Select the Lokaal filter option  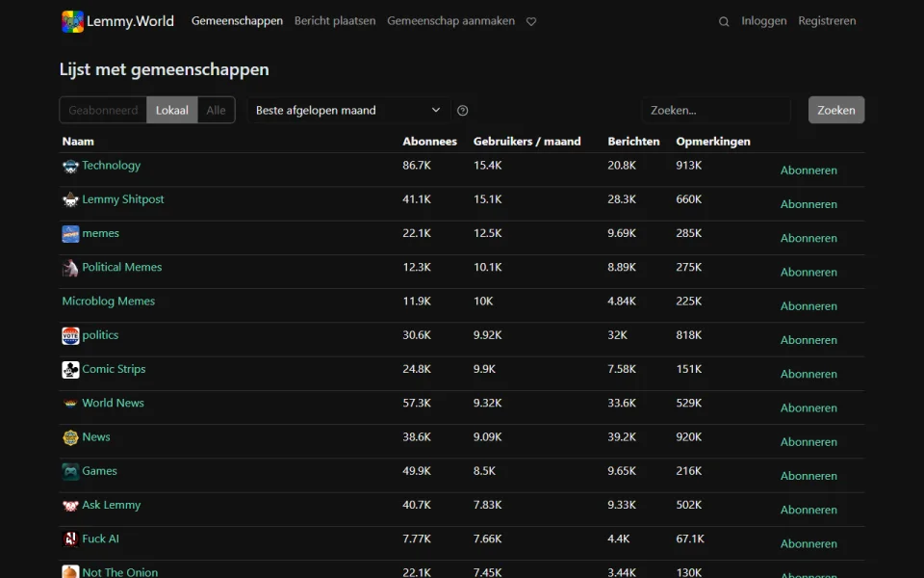pyautogui.click(x=172, y=110)
